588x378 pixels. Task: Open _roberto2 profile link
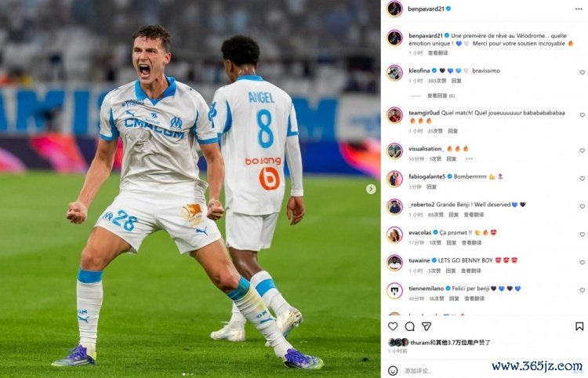422,205
